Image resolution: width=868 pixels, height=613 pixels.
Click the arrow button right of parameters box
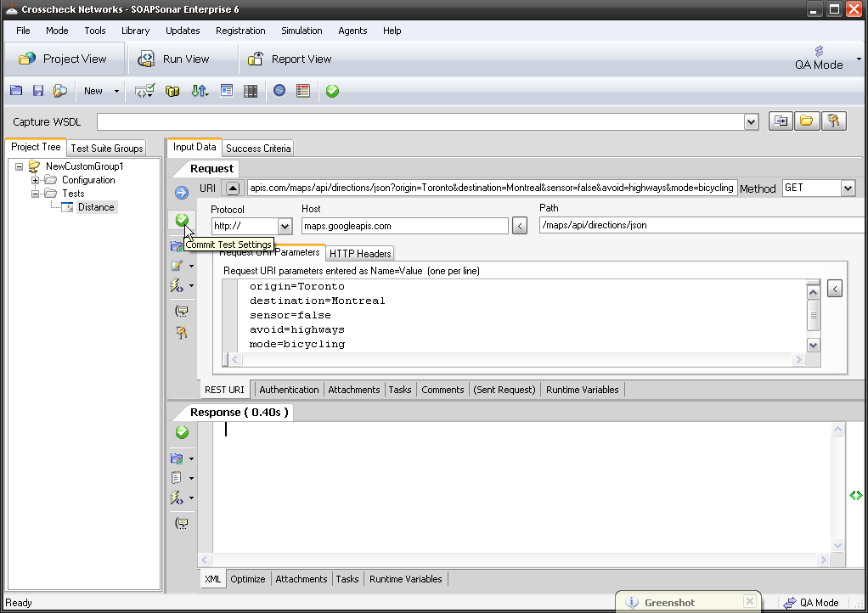coord(835,288)
